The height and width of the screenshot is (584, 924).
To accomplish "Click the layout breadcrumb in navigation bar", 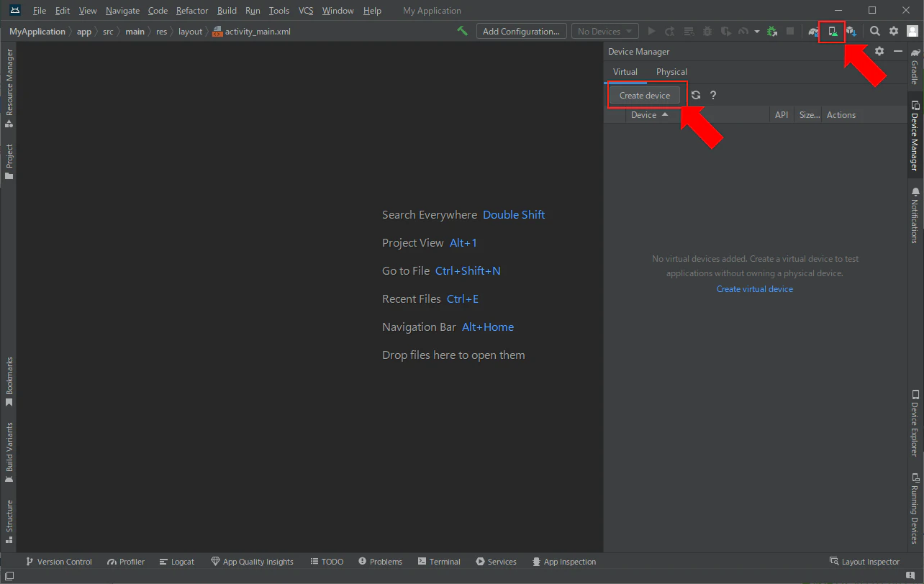I will (191, 32).
